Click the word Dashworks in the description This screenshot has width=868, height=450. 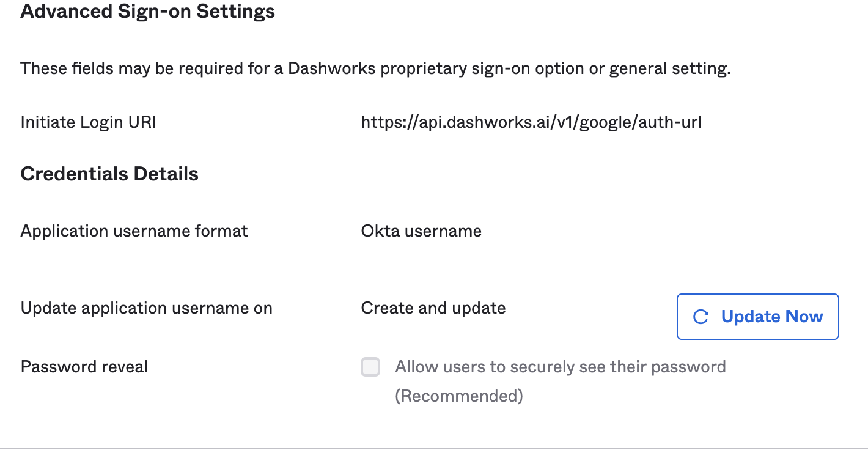pos(332,68)
